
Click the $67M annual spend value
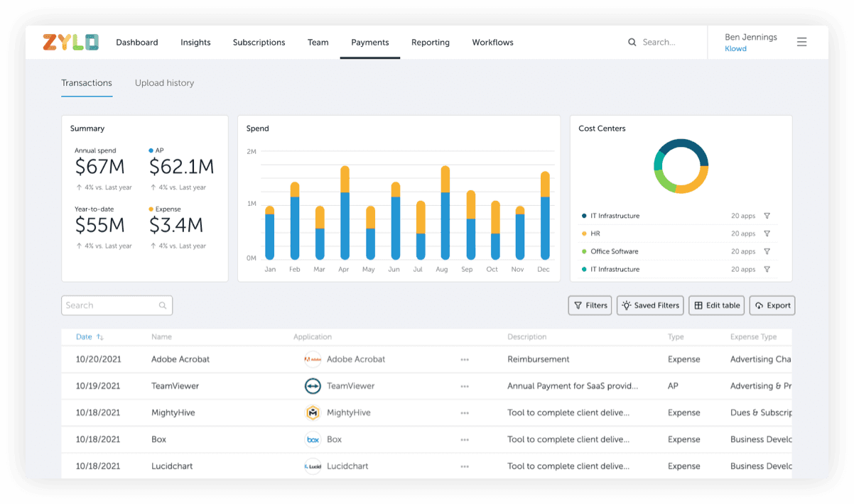(x=100, y=168)
